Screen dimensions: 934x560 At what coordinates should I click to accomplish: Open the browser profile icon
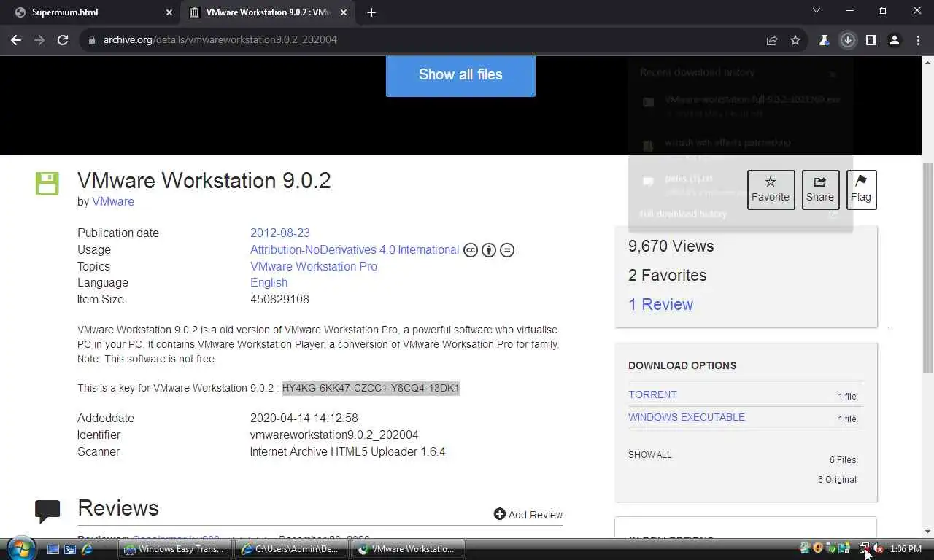[894, 40]
